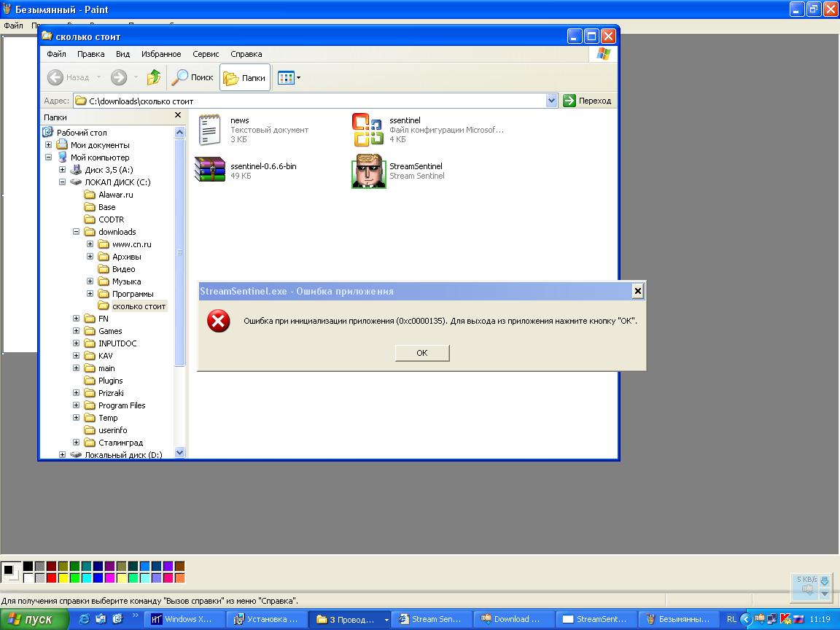Select the ssentinel configuration file icon

point(368,129)
